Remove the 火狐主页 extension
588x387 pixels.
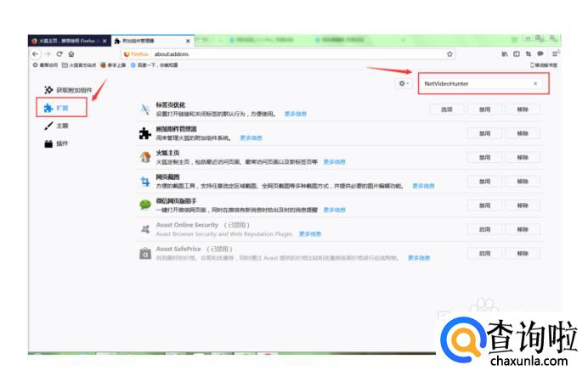[x=523, y=157]
